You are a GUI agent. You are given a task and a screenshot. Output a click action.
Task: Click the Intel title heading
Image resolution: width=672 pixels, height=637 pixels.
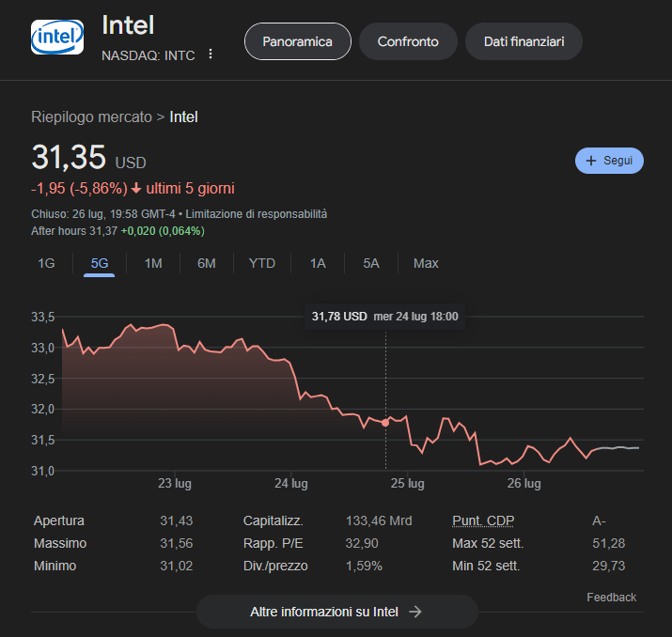click(x=128, y=24)
